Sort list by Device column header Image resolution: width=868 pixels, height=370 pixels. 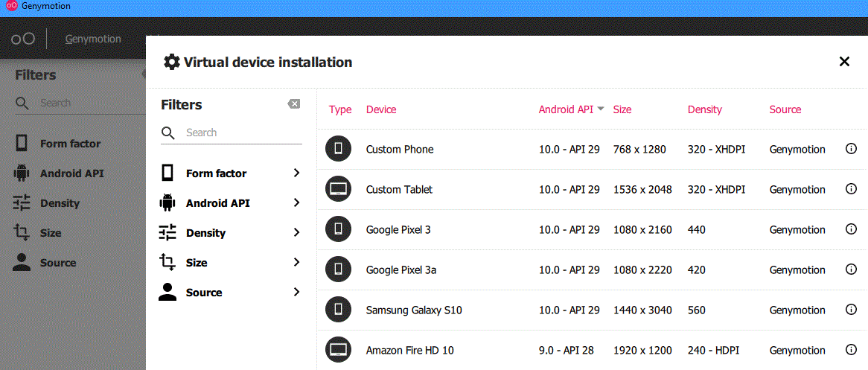pos(381,109)
